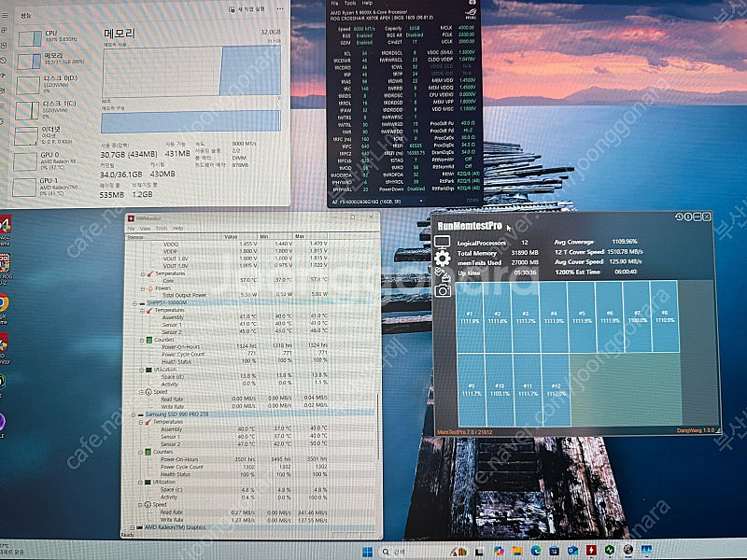Open the Help menu in ZenTimings

click(367, 3)
